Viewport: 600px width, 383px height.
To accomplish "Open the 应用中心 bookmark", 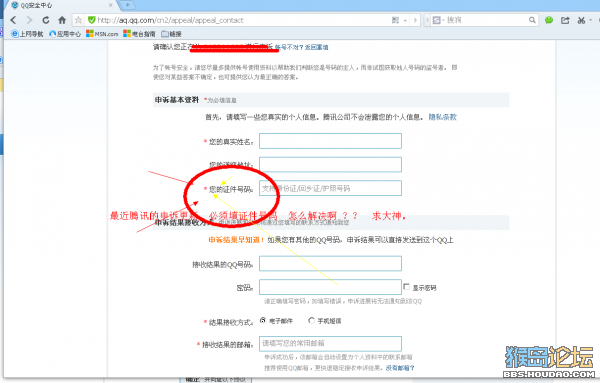I will tap(65, 34).
